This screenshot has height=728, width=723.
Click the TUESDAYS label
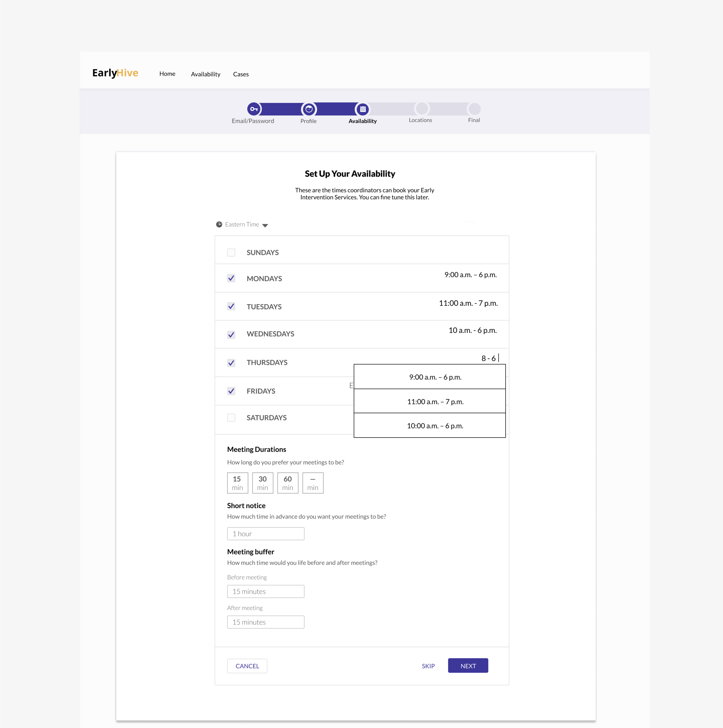pos(264,307)
